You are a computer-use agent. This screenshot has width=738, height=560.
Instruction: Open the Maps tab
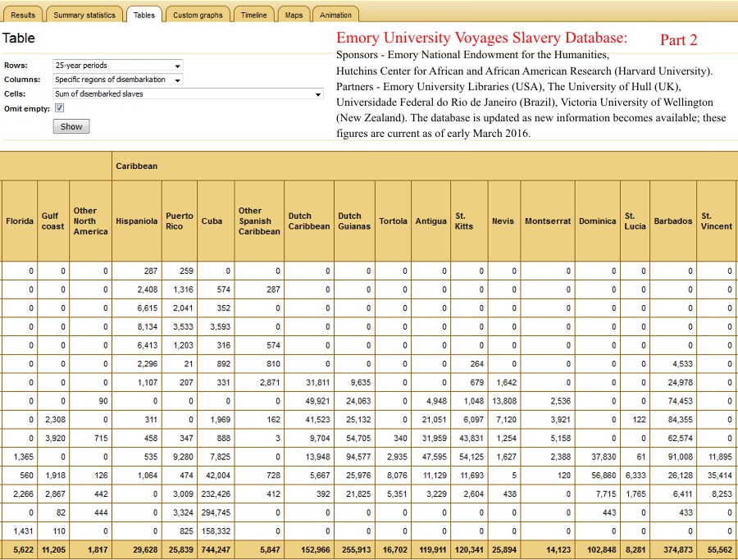tap(294, 15)
